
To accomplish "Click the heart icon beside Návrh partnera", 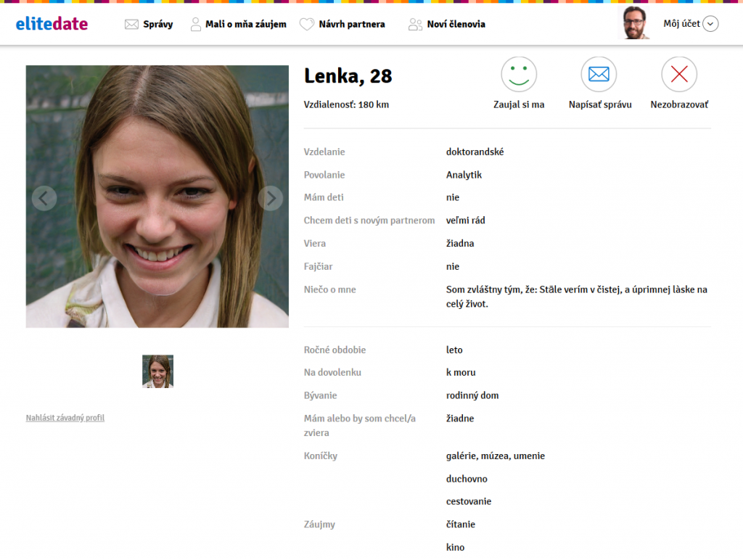I will click(307, 24).
